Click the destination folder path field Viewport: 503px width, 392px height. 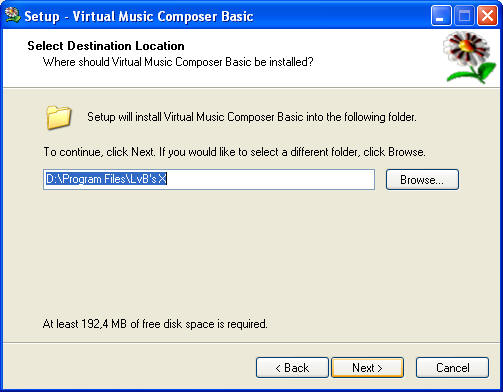coord(209,179)
